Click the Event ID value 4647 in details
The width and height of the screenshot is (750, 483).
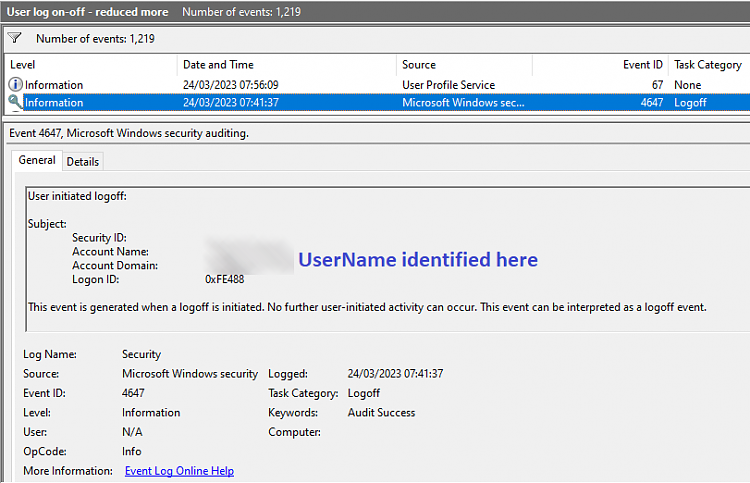[133, 393]
